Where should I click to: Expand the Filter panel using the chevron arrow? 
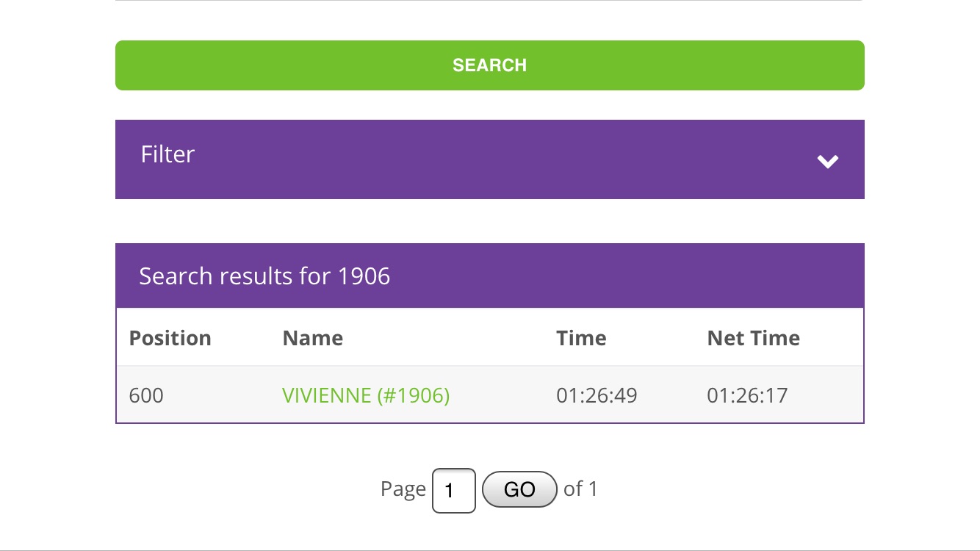point(828,162)
